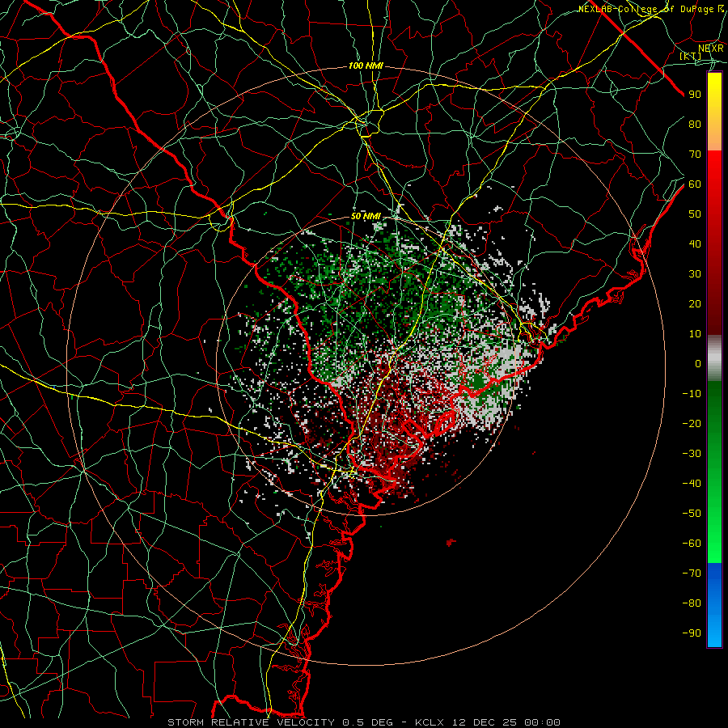This screenshot has height=728, width=728.
Task: Click the -50 value on the velocity scale
Action: (x=692, y=514)
